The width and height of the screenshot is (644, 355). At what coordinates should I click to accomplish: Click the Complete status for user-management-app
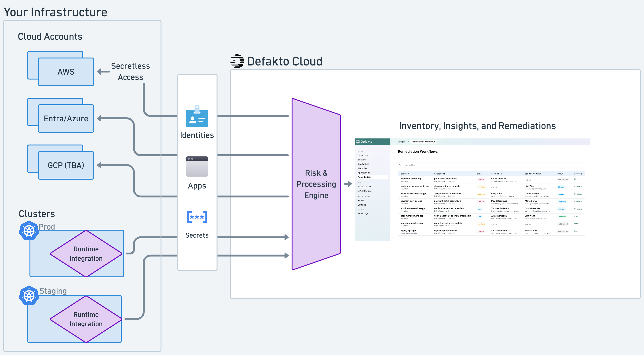coord(562,217)
